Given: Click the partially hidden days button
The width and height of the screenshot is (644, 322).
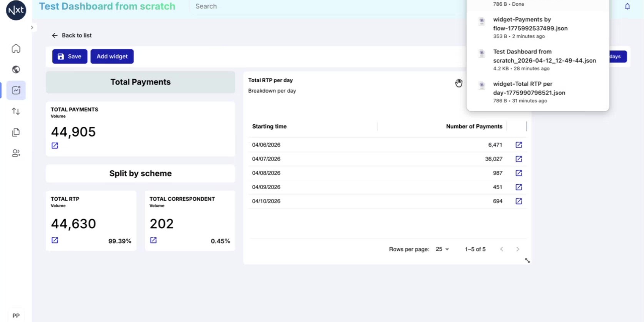Looking at the screenshot, I should point(618,57).
